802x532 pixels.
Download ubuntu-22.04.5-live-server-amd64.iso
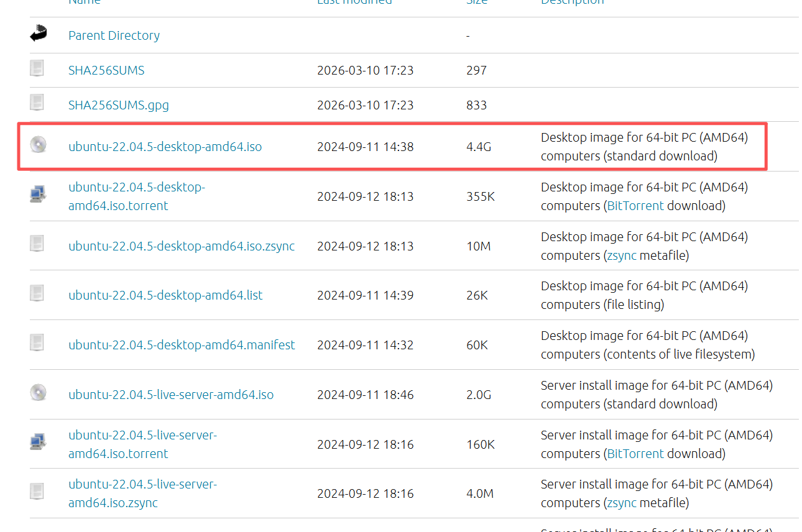tap(171, 395)
